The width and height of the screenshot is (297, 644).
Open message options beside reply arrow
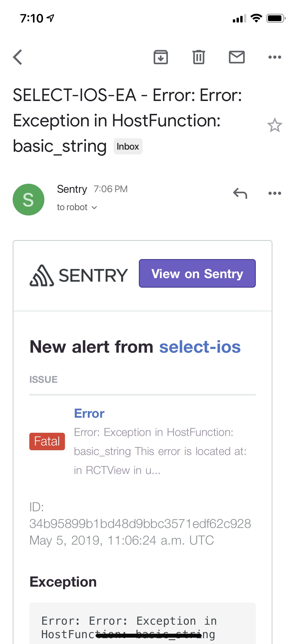pos(275,193)
